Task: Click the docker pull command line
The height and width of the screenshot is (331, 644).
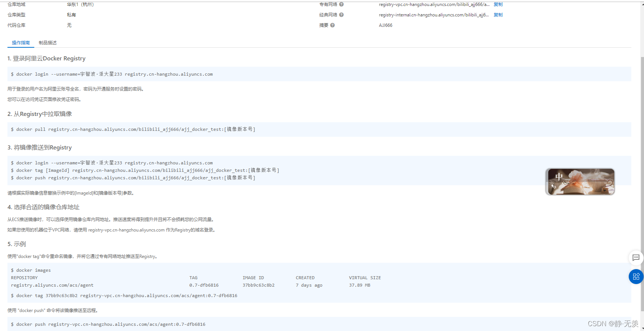Action: pyautogui.click(x=133, y=129)
